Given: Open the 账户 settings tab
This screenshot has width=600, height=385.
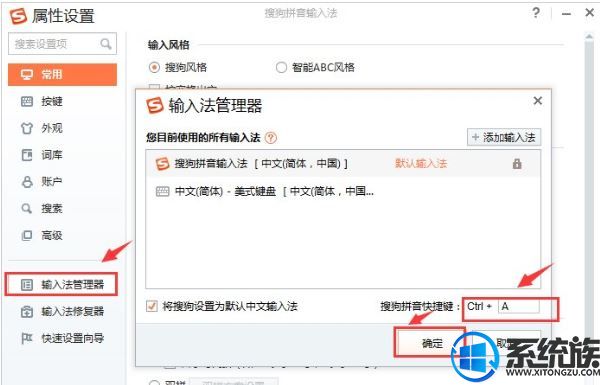Looking at the screenshot, I should [52, 181].
